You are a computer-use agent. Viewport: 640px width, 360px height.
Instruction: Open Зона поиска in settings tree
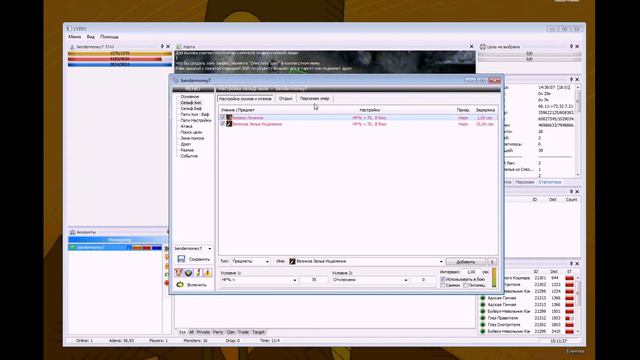tap(192, 138)
